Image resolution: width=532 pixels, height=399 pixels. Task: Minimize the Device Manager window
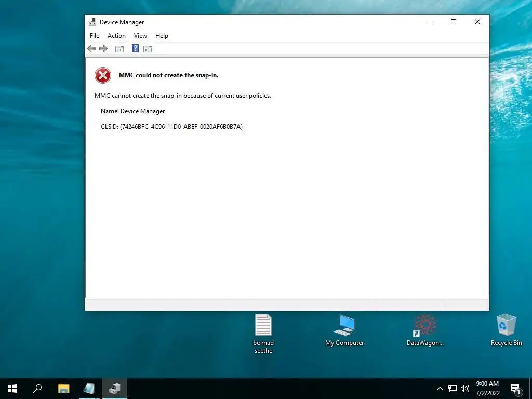pyautogui.click(x=430, y=22)
